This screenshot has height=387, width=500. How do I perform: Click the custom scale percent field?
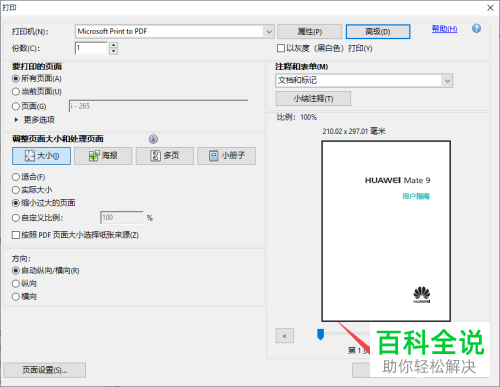point(122,218)
